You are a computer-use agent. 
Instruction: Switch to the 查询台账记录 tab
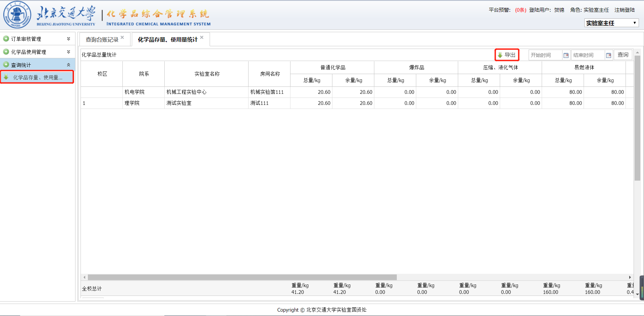(x=102, y=40)
